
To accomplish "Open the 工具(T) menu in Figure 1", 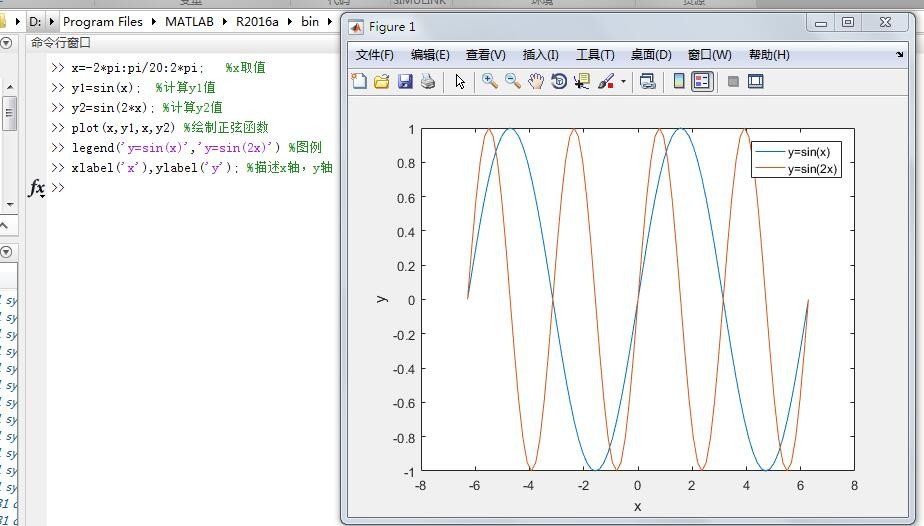I will (x=595, y=55).
